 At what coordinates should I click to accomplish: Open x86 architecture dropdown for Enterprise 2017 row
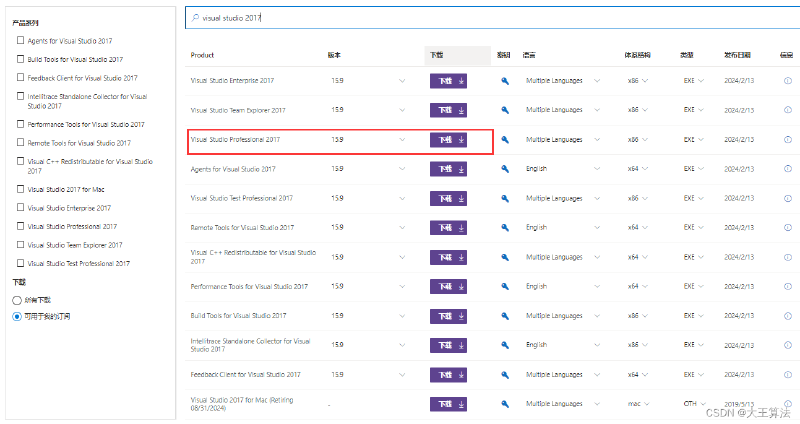point(645,81)
